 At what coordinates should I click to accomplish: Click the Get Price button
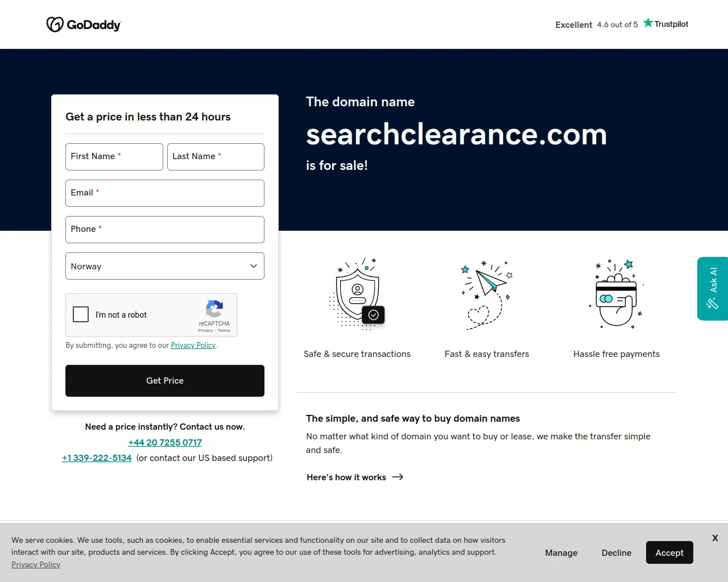pyautogui.click(x=164, y=381)
